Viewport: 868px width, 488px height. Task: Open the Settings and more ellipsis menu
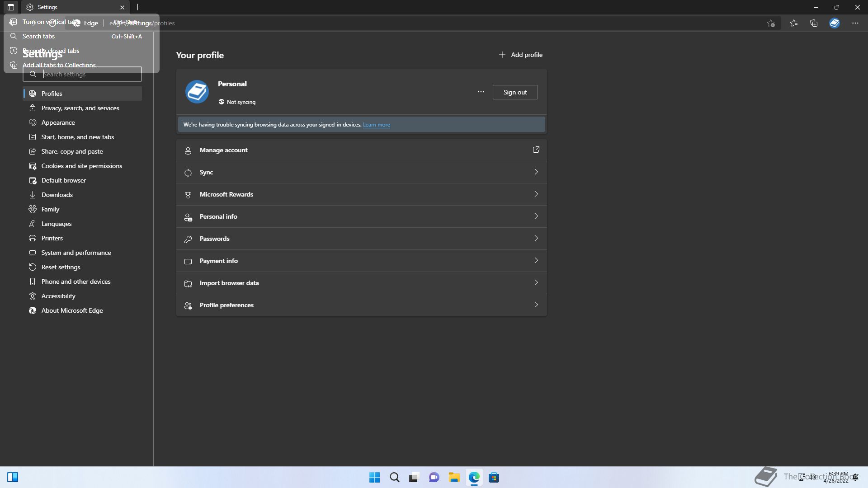pyautogui.click(x=855, y=23)
